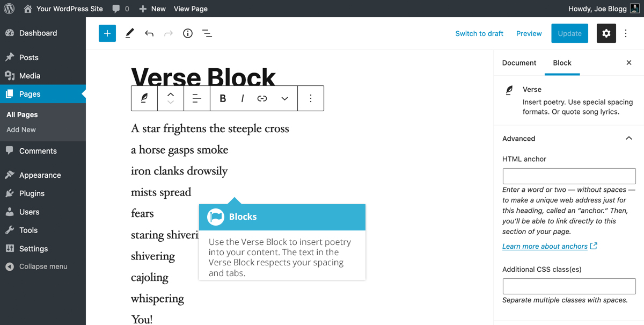644x325 pixels.
Task: Toggle italic formatting on the verse text
Action: tap(242, 98)
